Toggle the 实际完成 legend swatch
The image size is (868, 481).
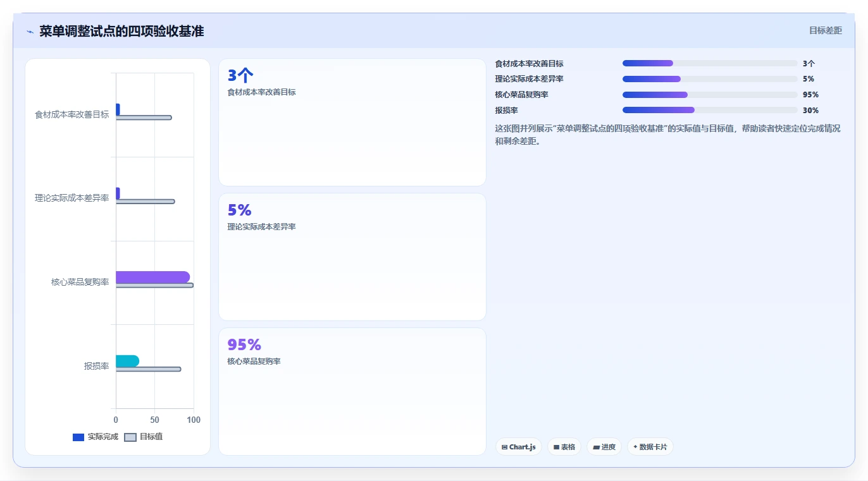tap(78, 437)
